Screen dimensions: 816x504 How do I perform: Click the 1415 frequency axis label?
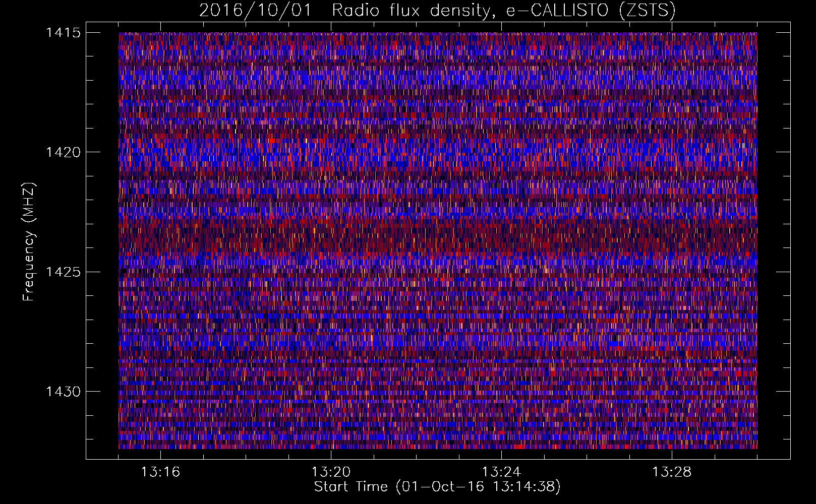(x=63, y=33)
